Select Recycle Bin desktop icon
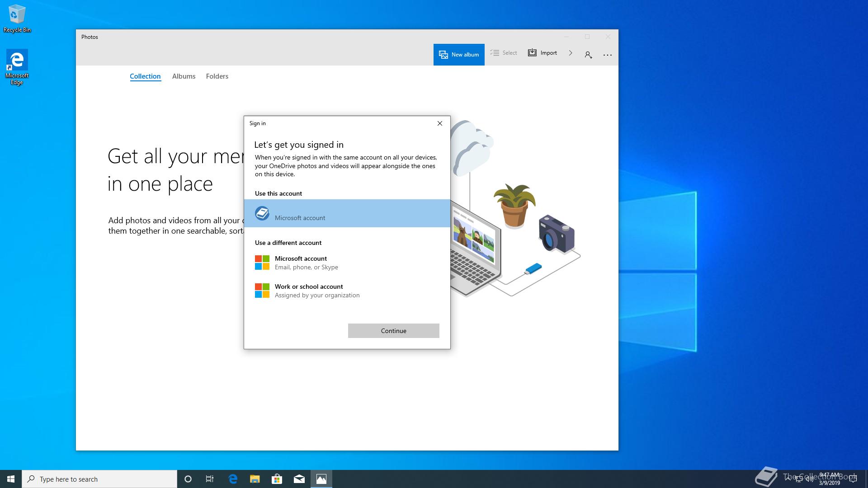The height and width of the screenshot is (488, 868). pos(17,19)
